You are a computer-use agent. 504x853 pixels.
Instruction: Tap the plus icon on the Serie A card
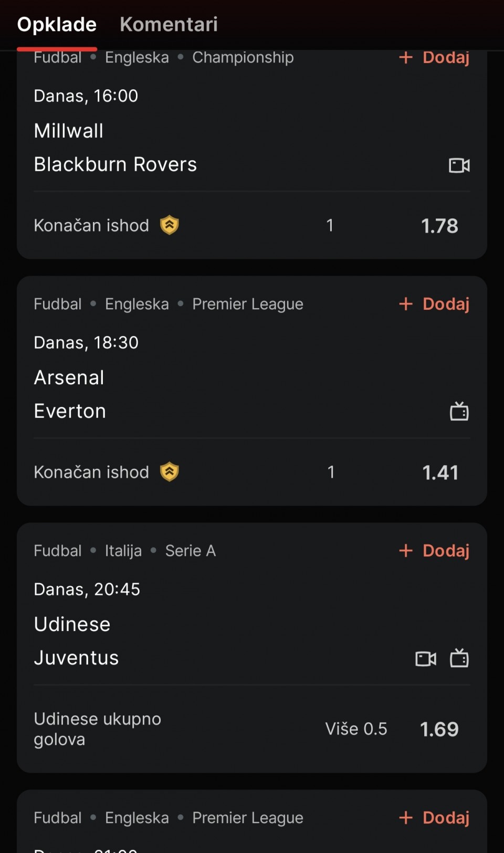click(406, 551)
